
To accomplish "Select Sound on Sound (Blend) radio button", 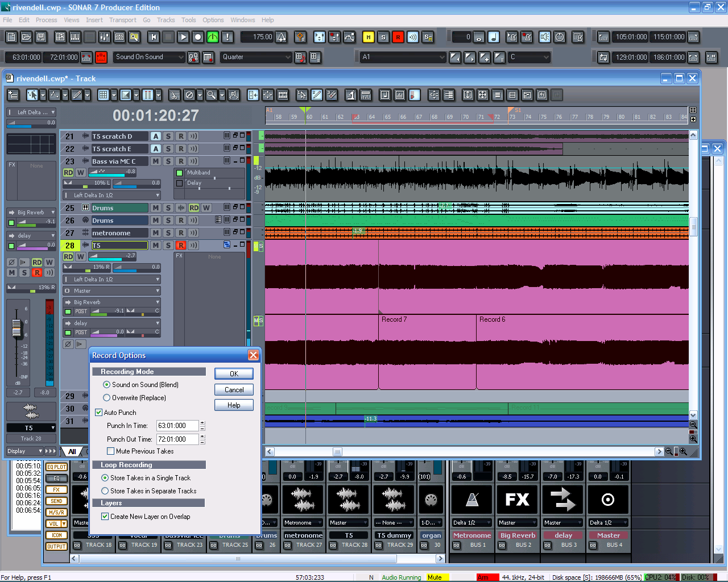I will [107, 385].
